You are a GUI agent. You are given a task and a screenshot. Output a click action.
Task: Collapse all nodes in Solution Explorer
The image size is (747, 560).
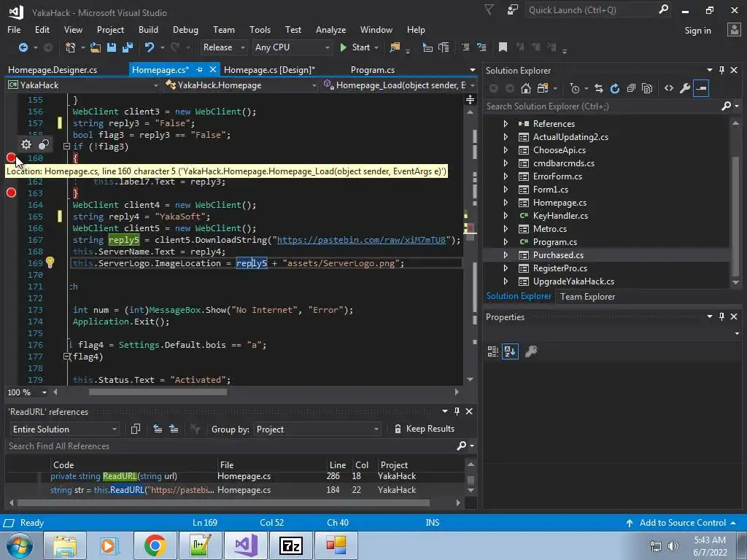631,88
